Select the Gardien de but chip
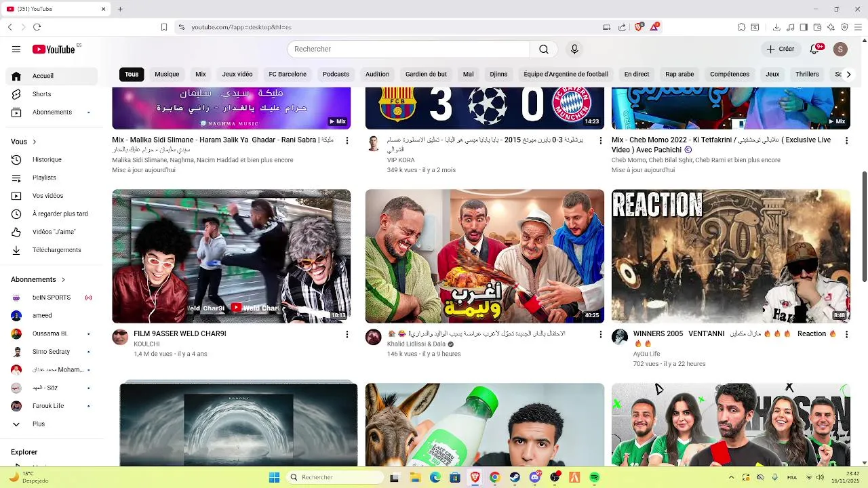868x488 pixels. 426,75
